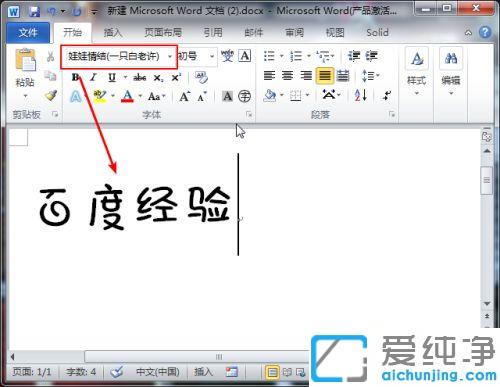This screenshot has width=500, height=387.
Task: Toggle Strikethrough formatting
Action: (x=140, y=78)
